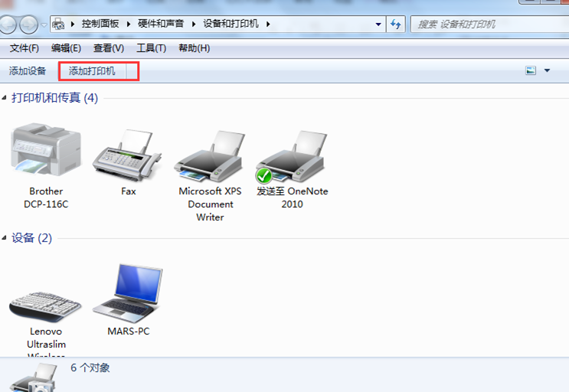Screen dimensions: 569x392
Task: Click the devices icon in address bar
Action: [x=58, y=24]
